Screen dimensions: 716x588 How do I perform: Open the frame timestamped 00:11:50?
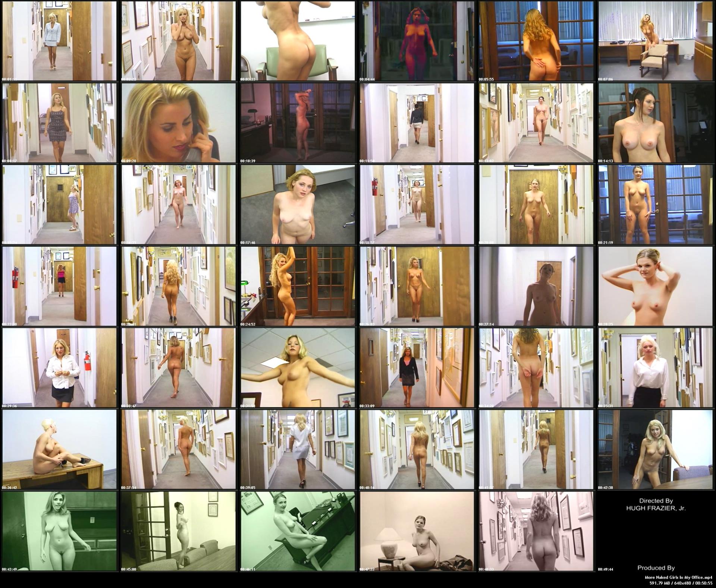pyautogui.click(x=417, y=123)
